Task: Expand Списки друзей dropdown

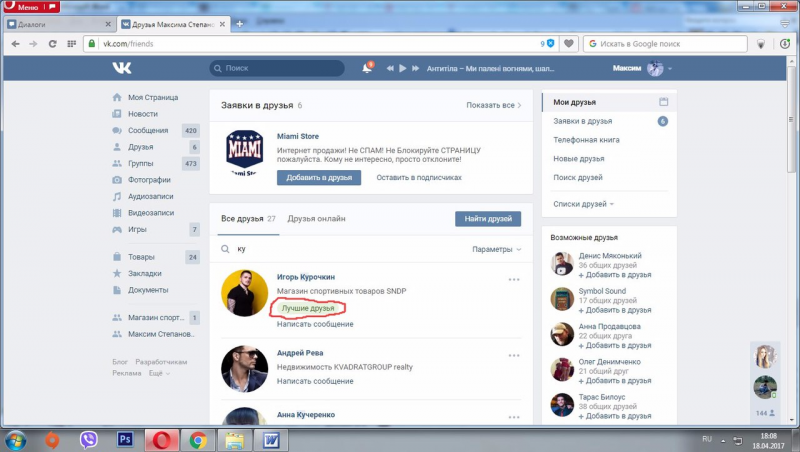Action: click(584, 204)
